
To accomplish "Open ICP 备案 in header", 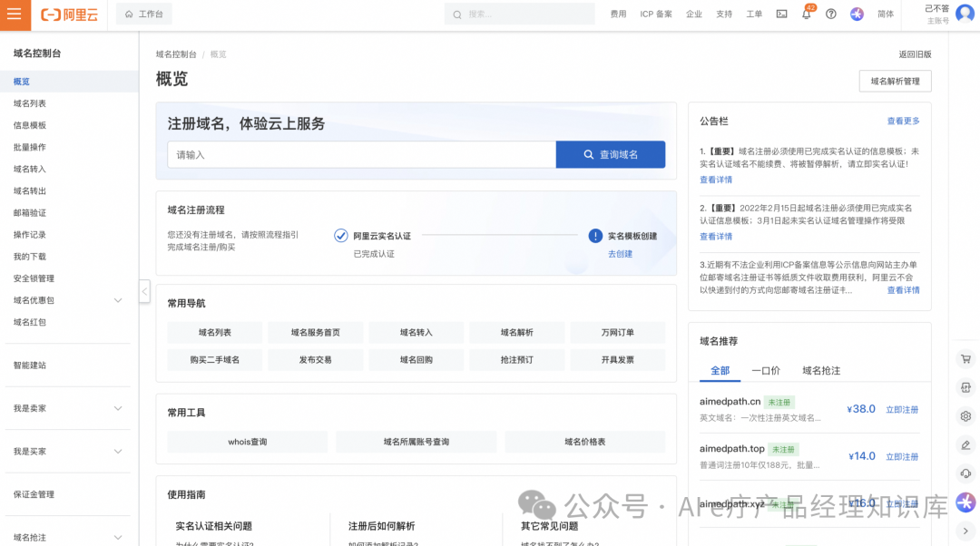I will pos(656,14).
